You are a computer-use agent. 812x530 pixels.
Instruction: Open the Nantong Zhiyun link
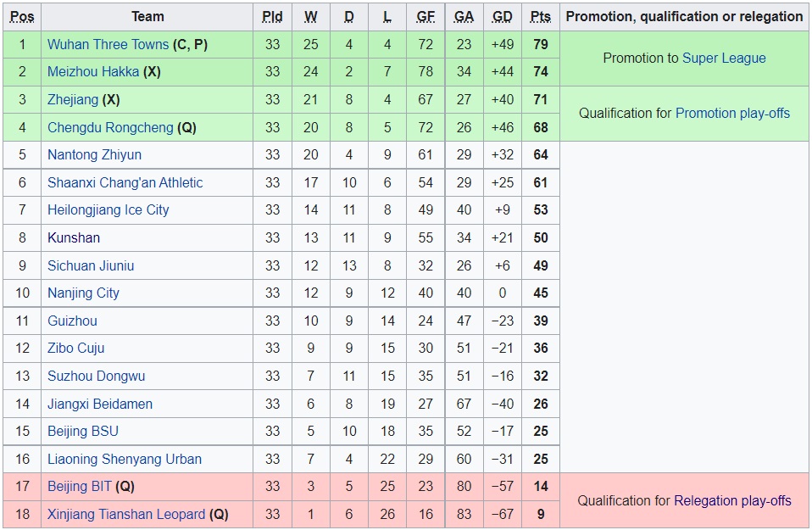point(94,155)
